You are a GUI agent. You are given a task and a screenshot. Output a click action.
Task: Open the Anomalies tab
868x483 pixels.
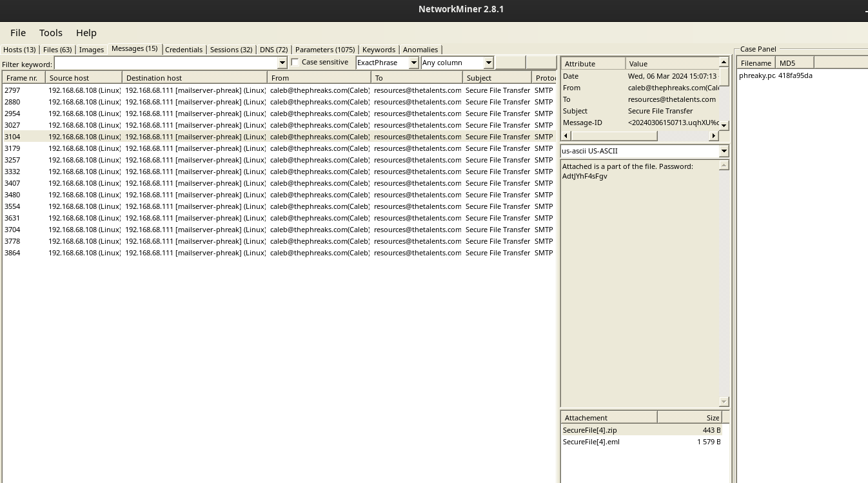tap(420, 50)
